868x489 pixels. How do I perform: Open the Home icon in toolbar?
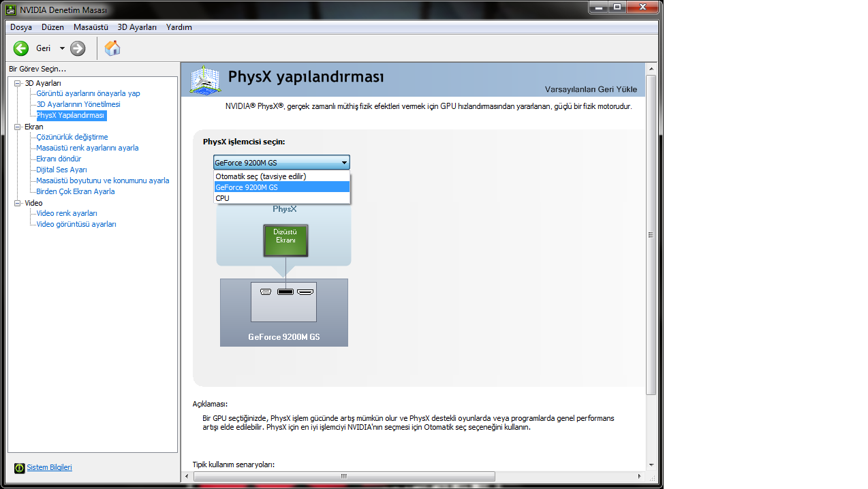112,48
